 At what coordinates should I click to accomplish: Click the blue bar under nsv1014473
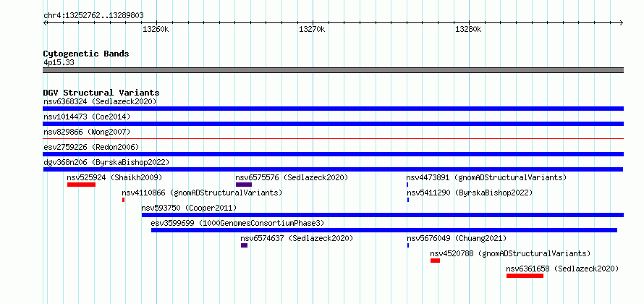coord(333,124)
